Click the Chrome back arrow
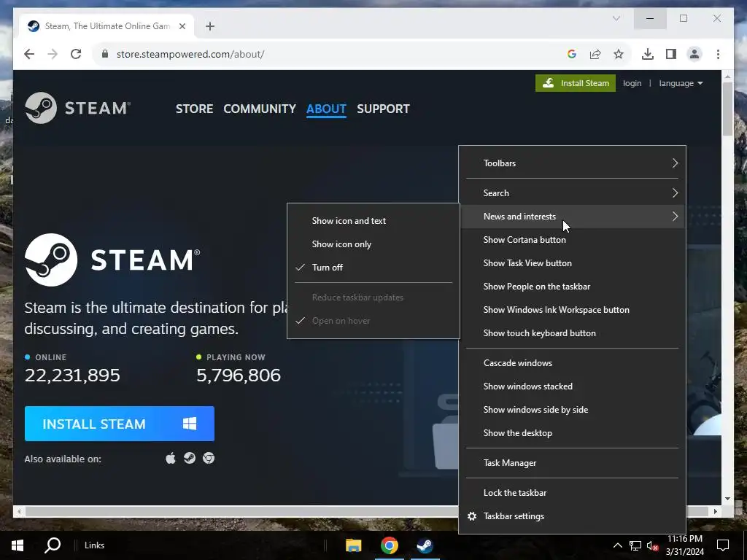The height and width of the screenshot is (560, 747). point(29,54)
